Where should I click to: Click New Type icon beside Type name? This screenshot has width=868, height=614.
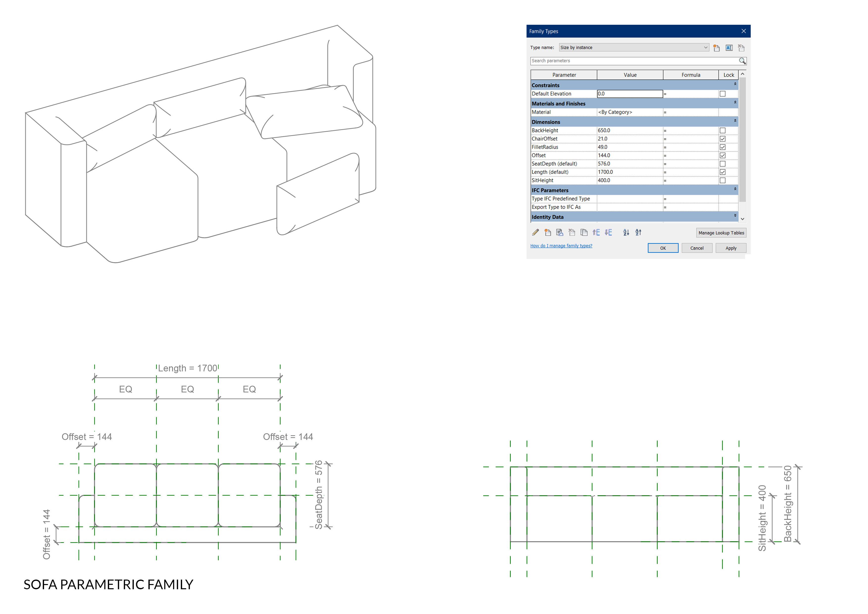(x=716, y=48)
